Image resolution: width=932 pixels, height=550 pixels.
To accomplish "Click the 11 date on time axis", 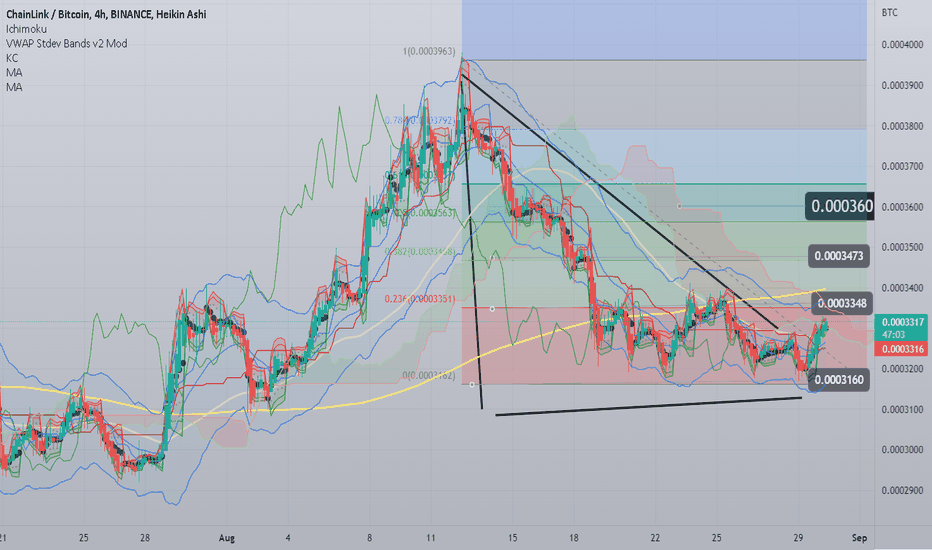I will tap(431, 538).
